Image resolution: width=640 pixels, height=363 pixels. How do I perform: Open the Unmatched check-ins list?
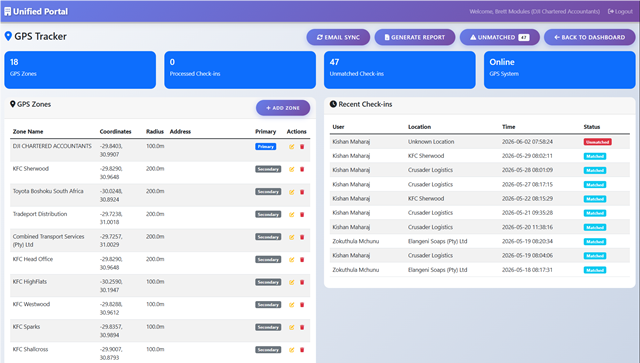point(500,37)
